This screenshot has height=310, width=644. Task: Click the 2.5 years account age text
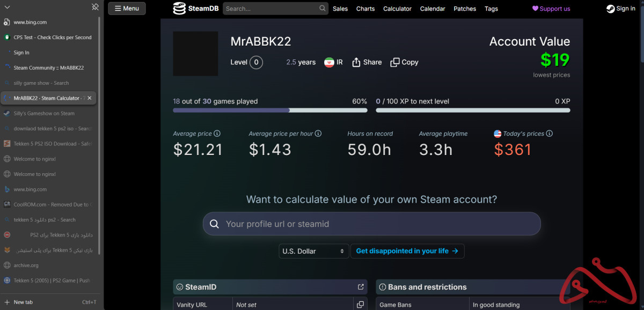tap(301, 62)
